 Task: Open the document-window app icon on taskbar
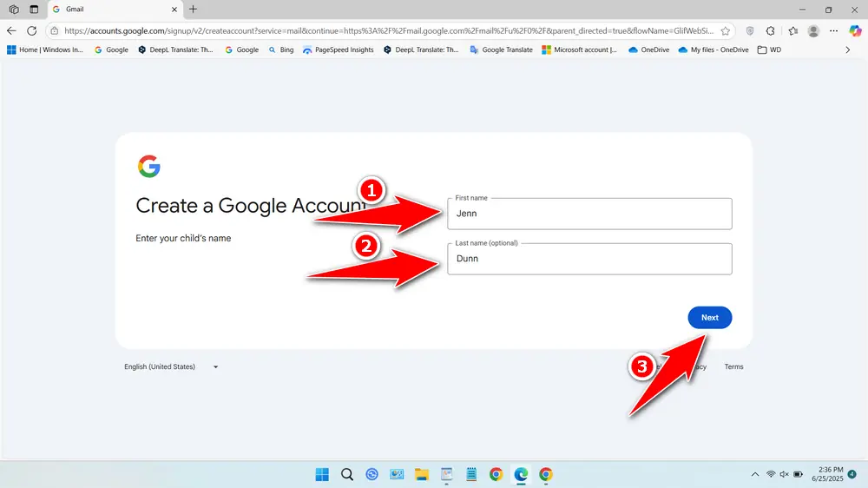447,475
